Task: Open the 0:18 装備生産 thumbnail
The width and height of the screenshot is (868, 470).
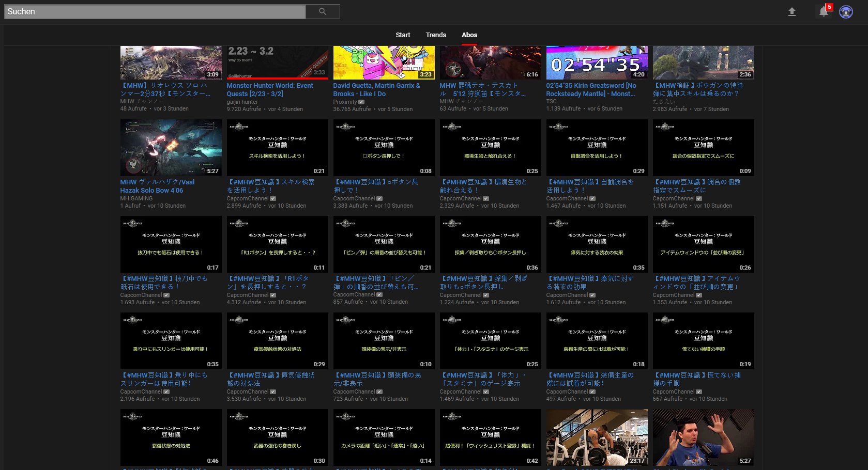Action: tap(597, 341)
